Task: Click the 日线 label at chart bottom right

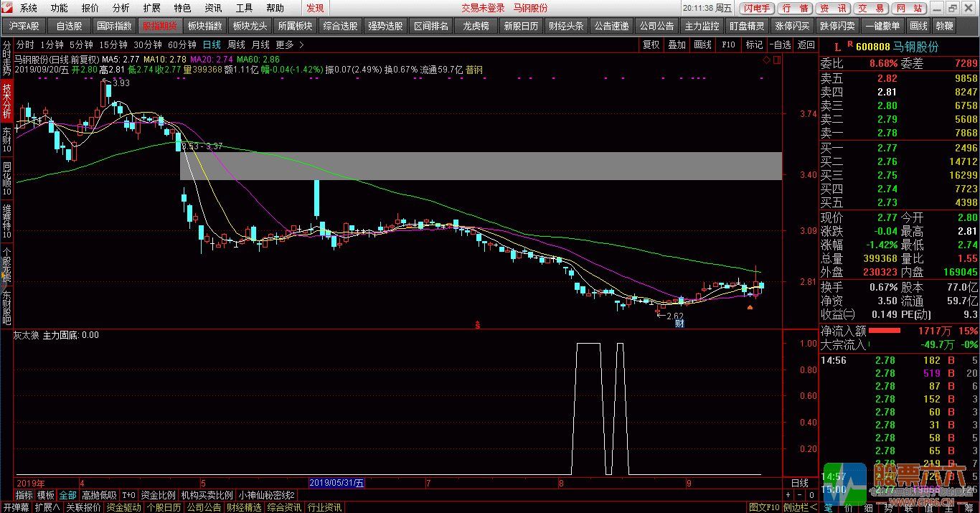Action: (x=799, y=483)
